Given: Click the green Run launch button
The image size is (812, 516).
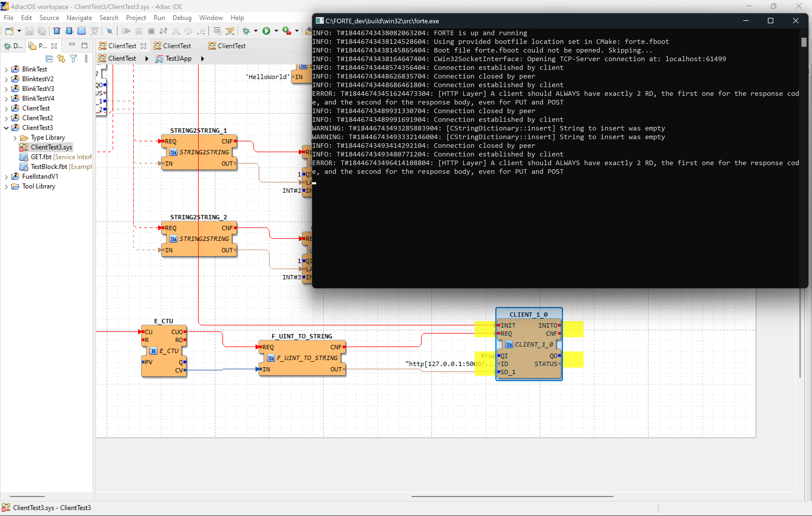Looking at the screenshot, I should [266, 31].
